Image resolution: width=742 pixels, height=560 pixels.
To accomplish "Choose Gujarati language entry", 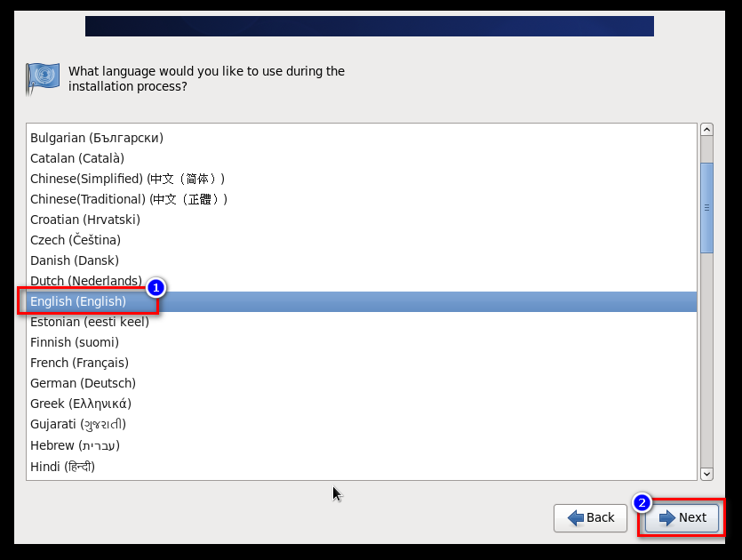I will click(362, 424).
